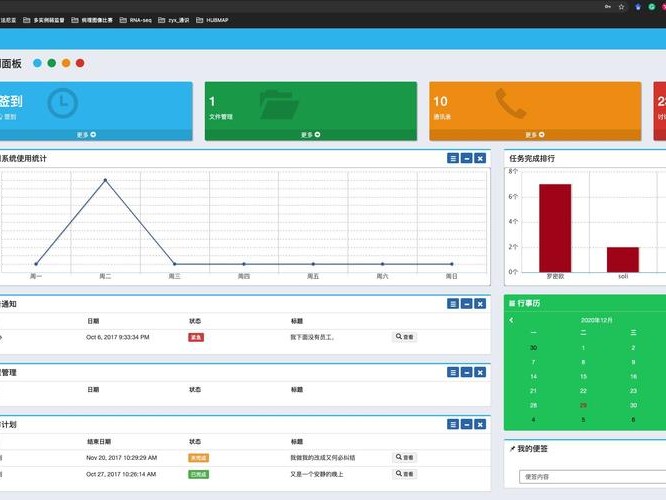The height and width of the screenshot is (500, 666).
Task: Click the Oct 27, 2017 10:26:14 AM date cell
Action: click(121, 474)
